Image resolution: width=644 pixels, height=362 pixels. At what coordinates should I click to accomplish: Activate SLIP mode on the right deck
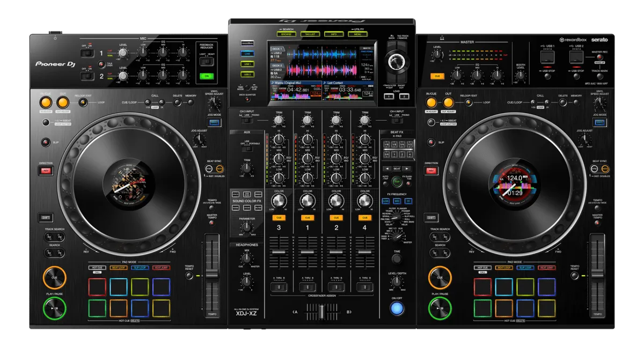point(431,143)
